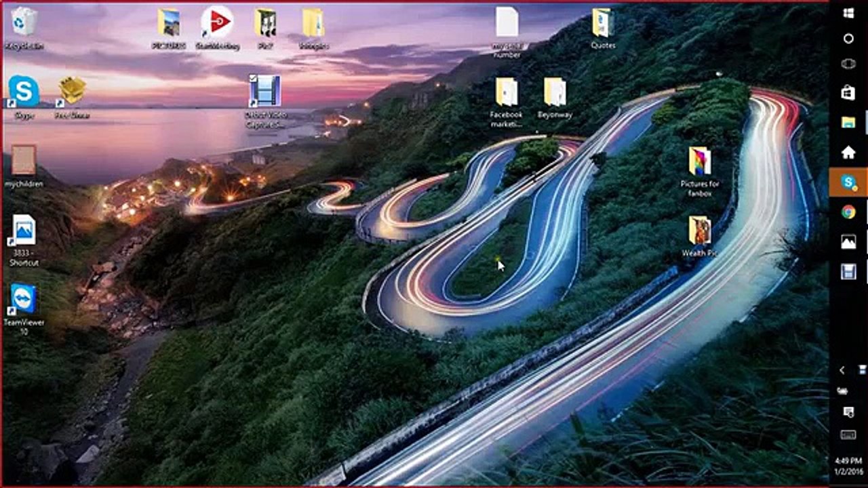Open the Windows Start menu

(x=848, y=14)
